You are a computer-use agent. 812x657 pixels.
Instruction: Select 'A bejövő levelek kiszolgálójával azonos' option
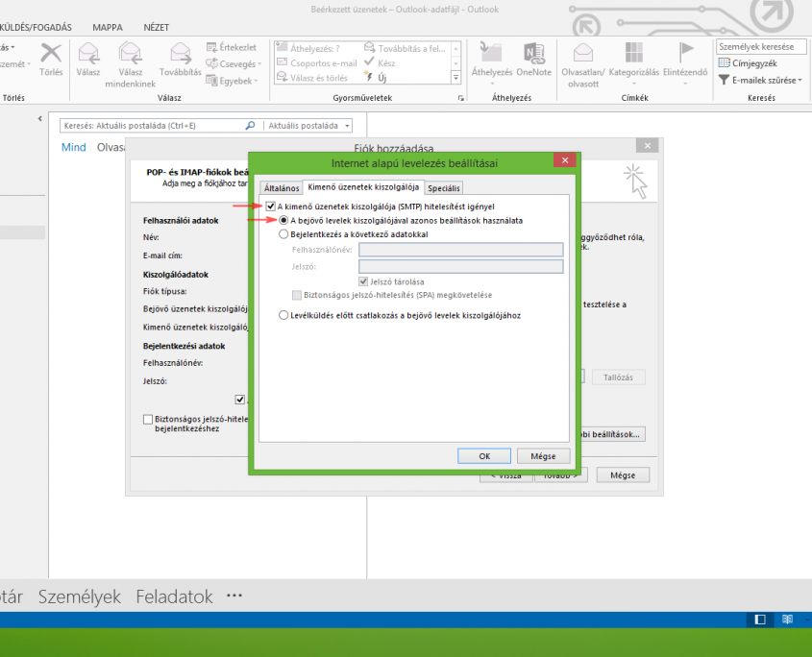283,220
